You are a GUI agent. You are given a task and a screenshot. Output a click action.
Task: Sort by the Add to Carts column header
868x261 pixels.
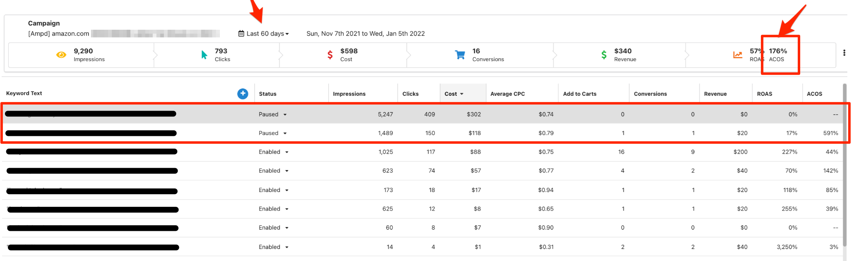coord(579,94)
